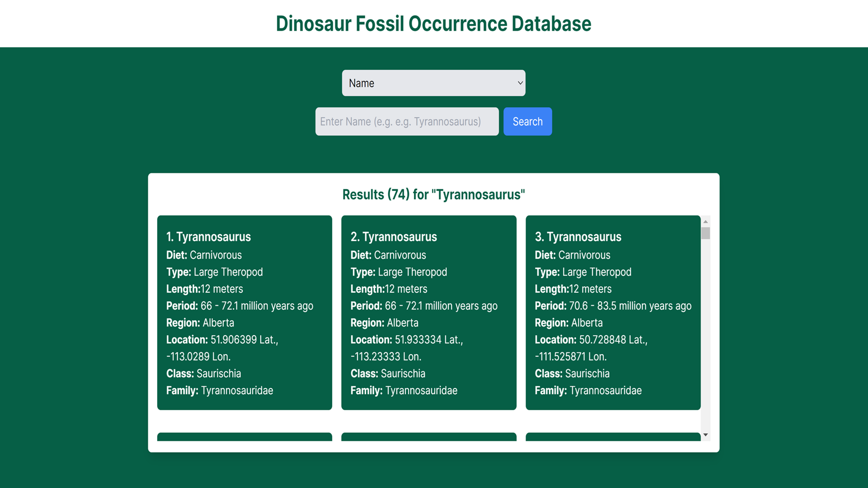Click the scrollbar up arrow in results
The width and height of the screenshot is (868, 488).
tap(705, 221)
